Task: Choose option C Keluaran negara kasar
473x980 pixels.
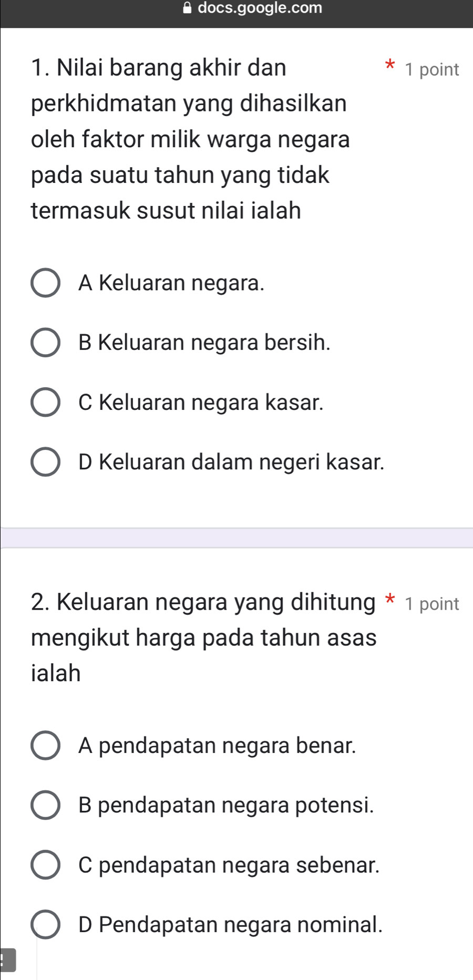Action: [45, 403]
